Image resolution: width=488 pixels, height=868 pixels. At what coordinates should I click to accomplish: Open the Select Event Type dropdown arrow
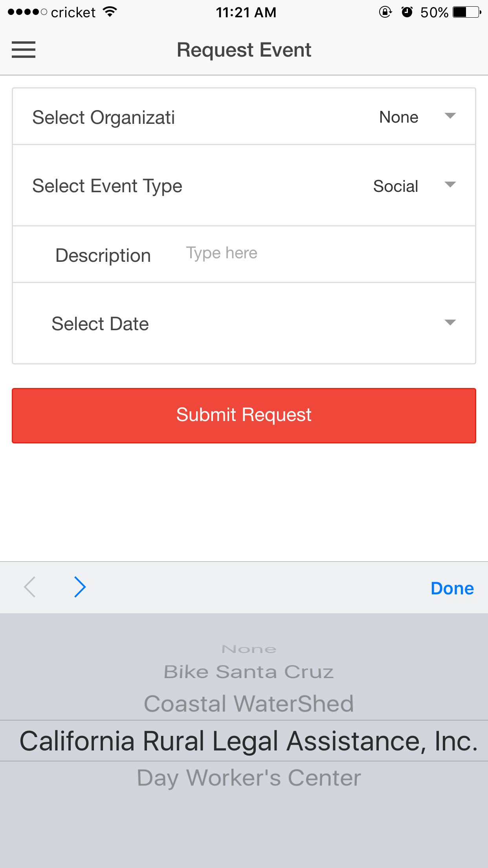(450, 184)
